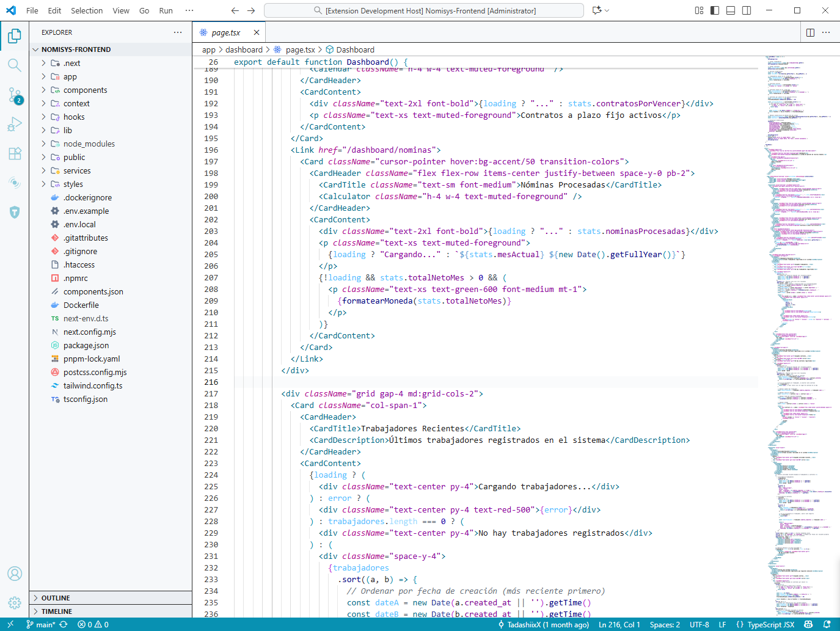Open the Accounts menu icon
This screenshot has width=840, height=631.
tap(15, 574)
